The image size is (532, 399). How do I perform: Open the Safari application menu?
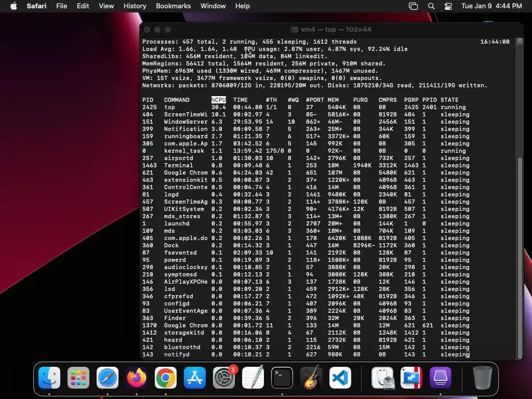[36, 6]
